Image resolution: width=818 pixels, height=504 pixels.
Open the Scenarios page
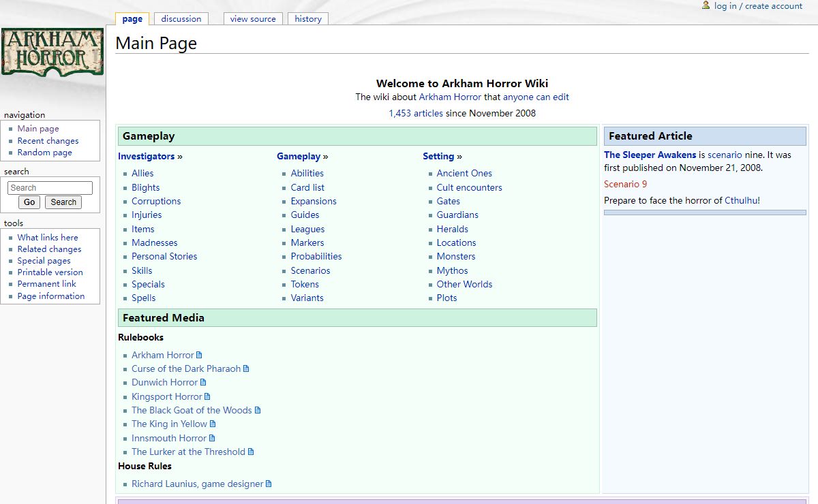310,270
